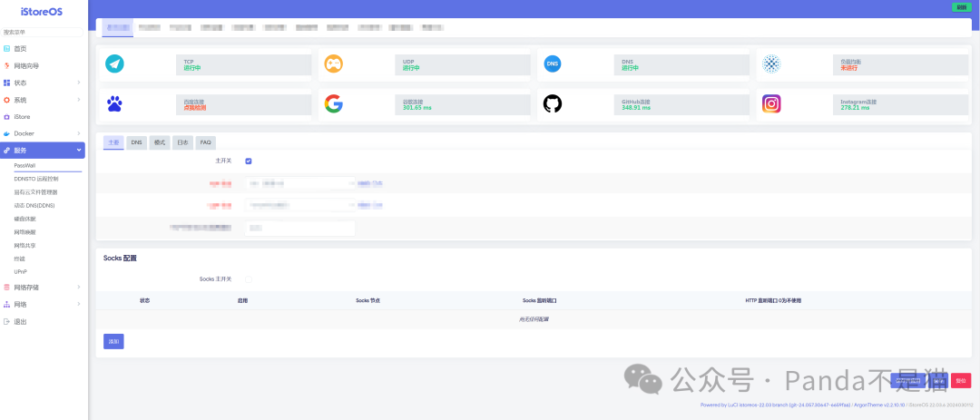
Task: Click the GitHub octocat icon
Action: coord(553,103)
